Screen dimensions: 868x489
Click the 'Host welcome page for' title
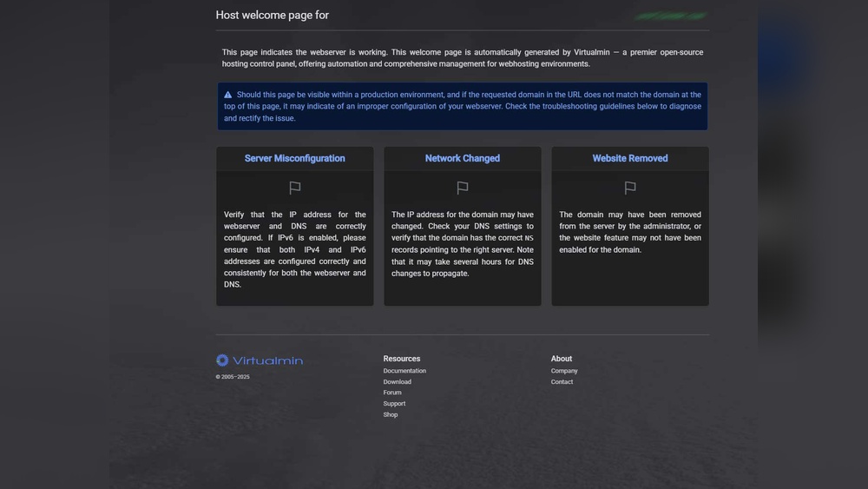click(x=272, y=16)
